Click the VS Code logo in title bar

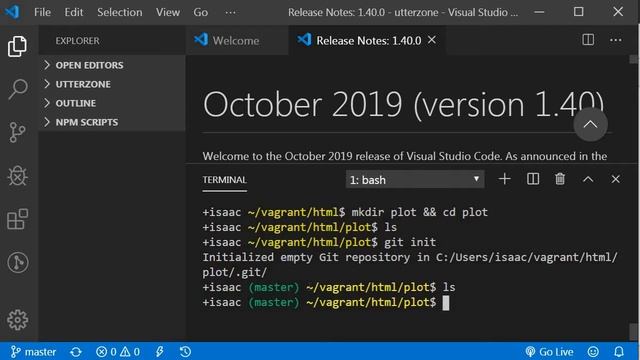pyautogui.click(x=12, y=12)
